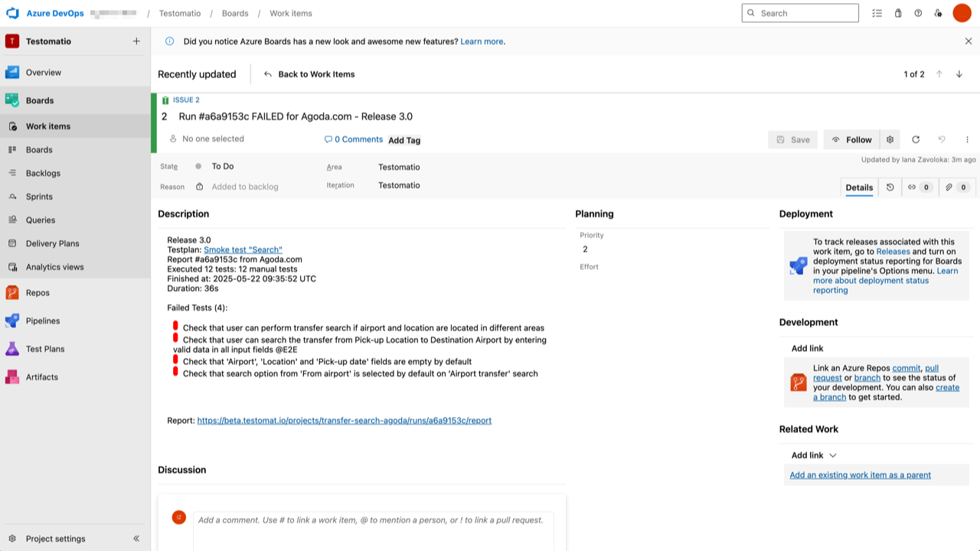
Task: Open the work item History tab icon
Action: tap(889, 187)
